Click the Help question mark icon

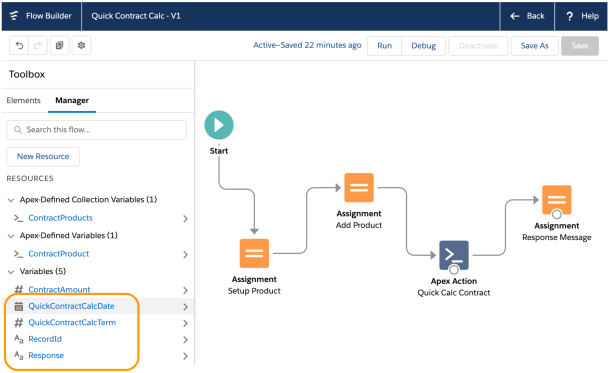click(x=569, y=16)
